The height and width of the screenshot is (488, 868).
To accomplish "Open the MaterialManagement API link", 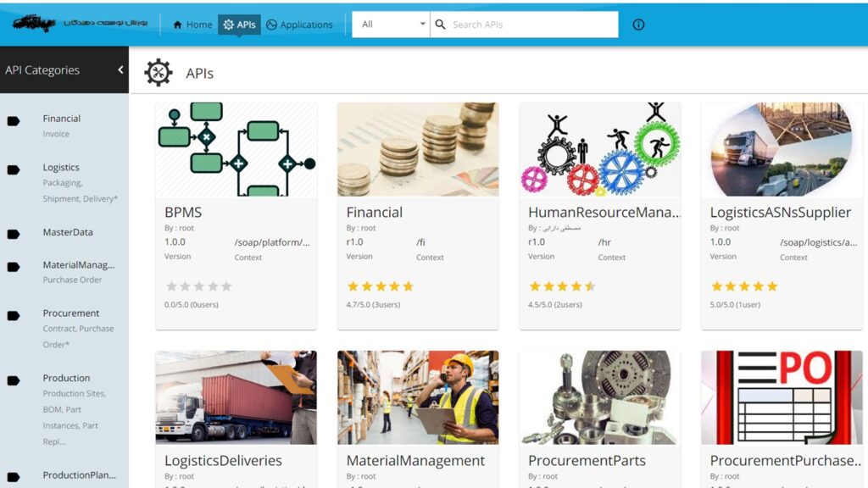I will click(x=415, y=461).
